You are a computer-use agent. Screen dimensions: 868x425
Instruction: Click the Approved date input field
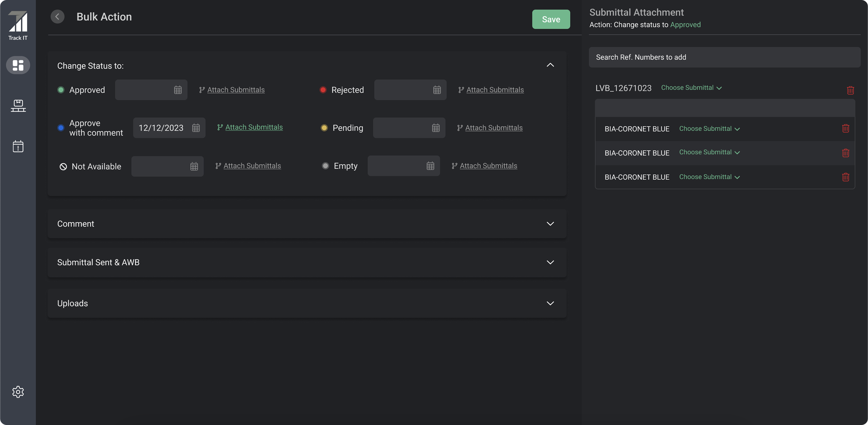151,90
